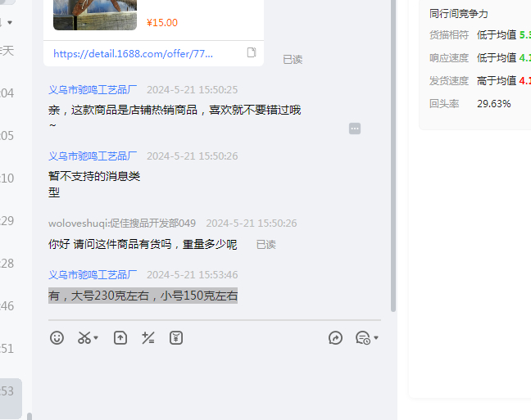Click the message input area divider
The height and width of the screenshot is (420, 531).
tap(214, 320)
